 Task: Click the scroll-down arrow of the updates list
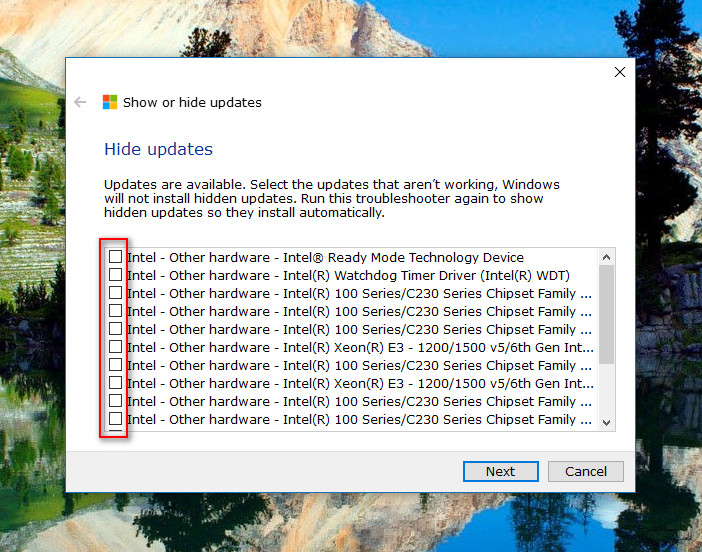[607, 423]
